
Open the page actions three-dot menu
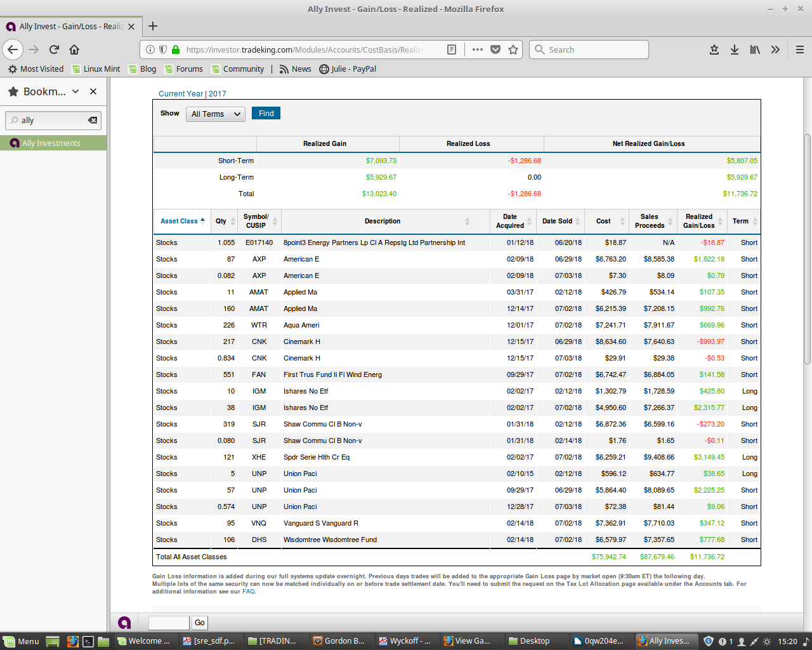coord(478,50)
